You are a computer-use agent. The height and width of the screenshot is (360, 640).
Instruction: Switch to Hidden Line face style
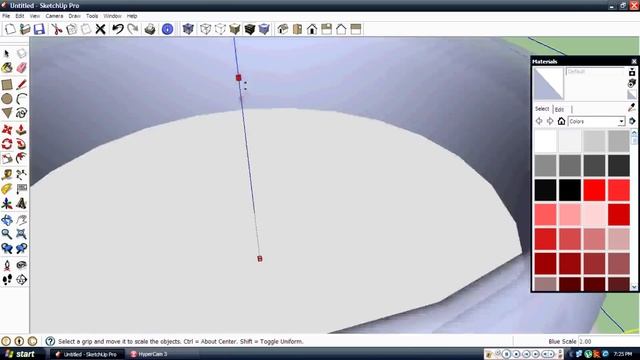[220, 29]
